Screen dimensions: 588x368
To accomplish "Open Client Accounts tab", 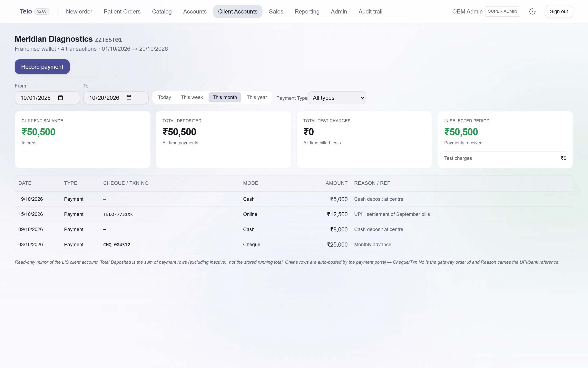I will point(238,11).
